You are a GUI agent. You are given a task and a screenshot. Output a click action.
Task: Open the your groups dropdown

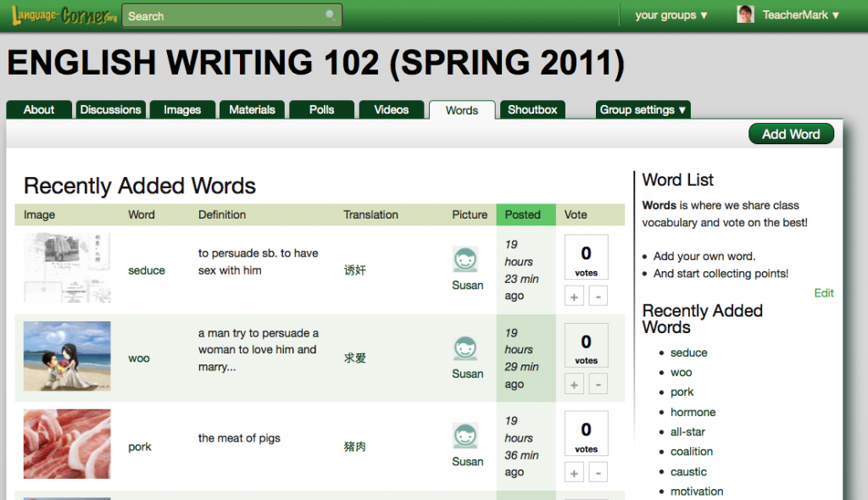click(x=670, y=15)
